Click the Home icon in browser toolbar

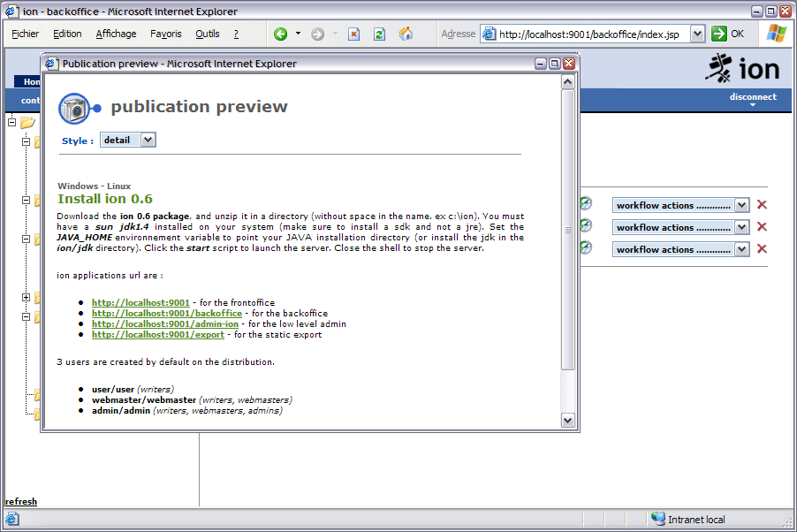tap(406, 34)
